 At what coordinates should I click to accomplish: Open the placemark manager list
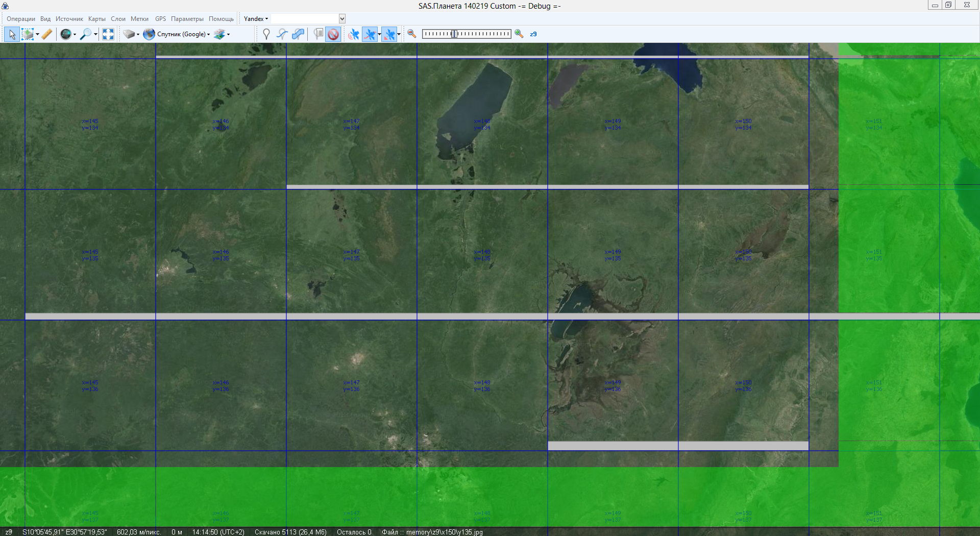click(318, 34)
